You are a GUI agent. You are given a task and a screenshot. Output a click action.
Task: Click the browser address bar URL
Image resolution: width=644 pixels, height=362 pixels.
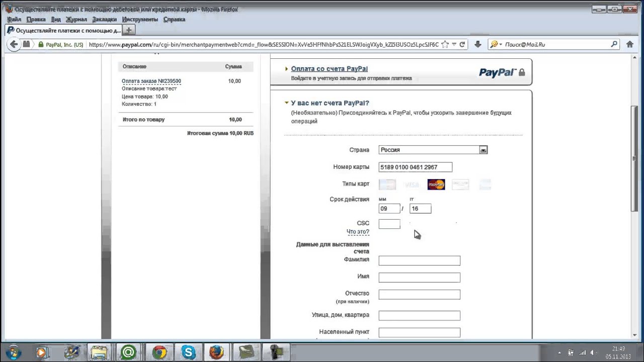point(263,44)
